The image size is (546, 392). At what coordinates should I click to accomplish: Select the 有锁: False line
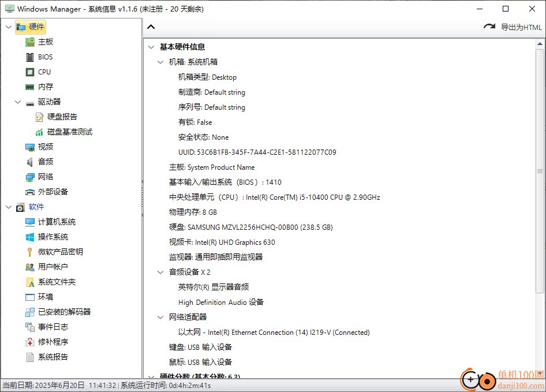coord(195,122)
